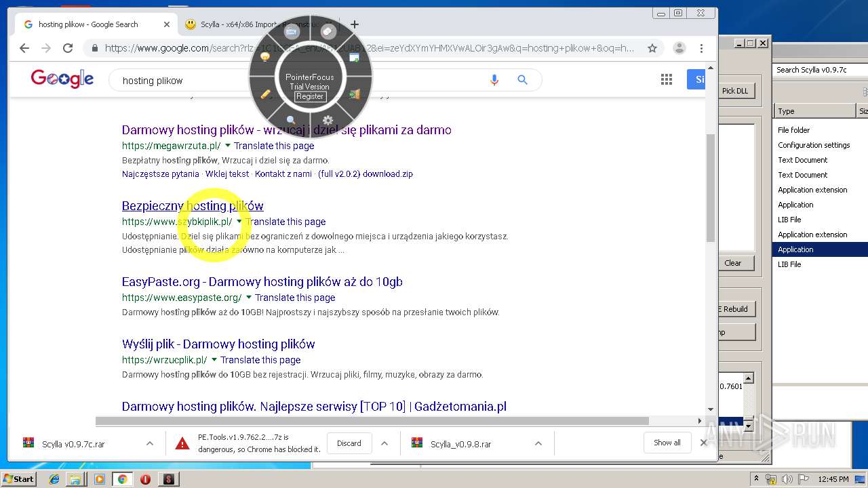Viewport: 868px width, 488px height.
Task: Go forward in Chrome
Action: coord(46,48)
